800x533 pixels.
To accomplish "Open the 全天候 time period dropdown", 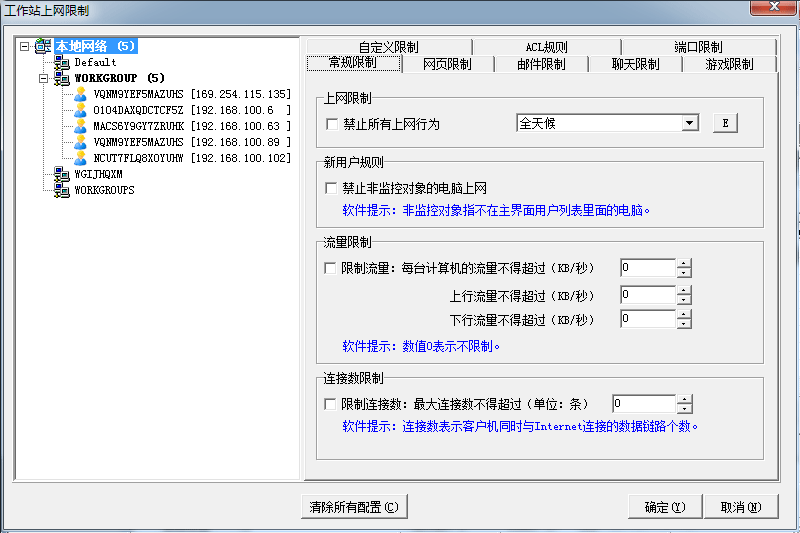I will 690,123.
